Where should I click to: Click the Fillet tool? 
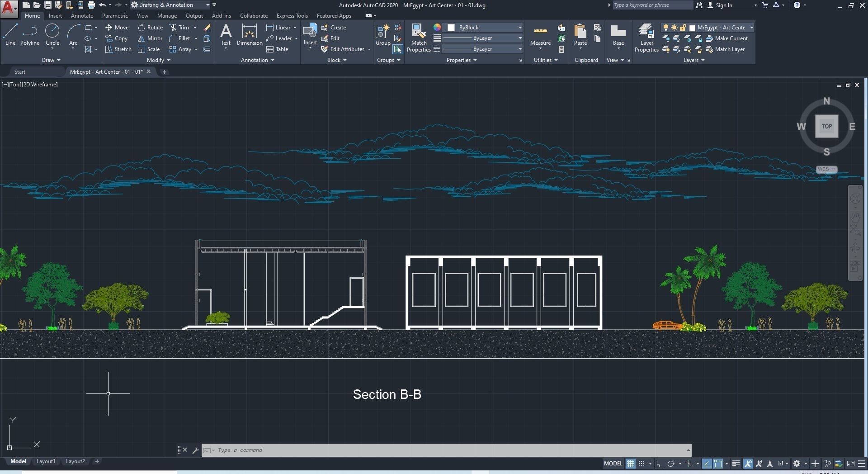tap(180, 38)
